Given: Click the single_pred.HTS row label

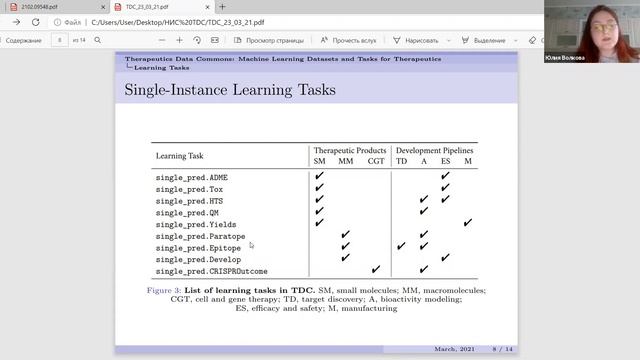Looking at the screenshot, I should tap(189, 201).
